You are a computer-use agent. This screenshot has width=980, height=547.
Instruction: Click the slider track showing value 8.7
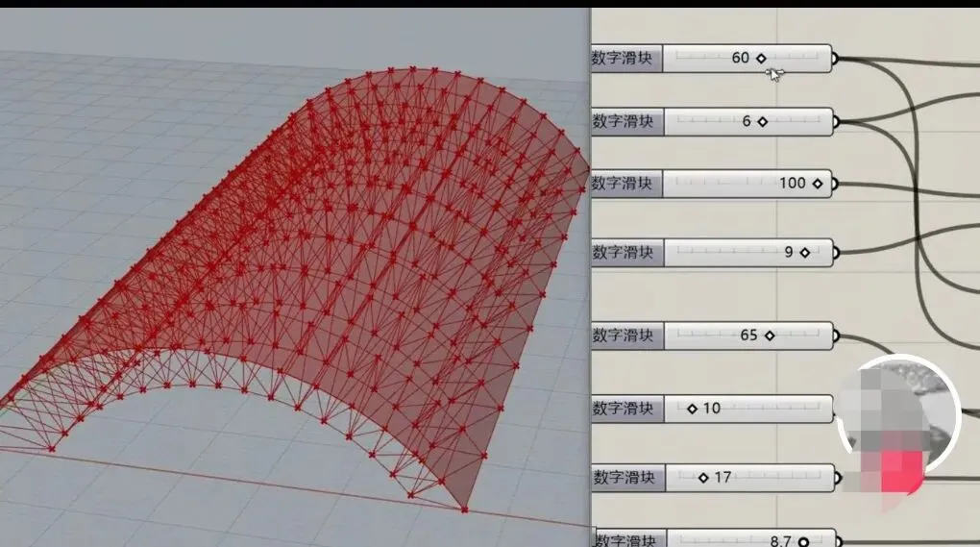[751, 539]
